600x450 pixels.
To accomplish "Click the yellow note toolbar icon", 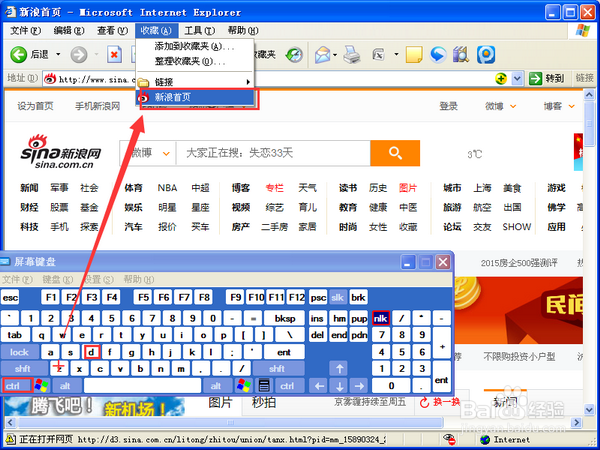I will 414,55.
